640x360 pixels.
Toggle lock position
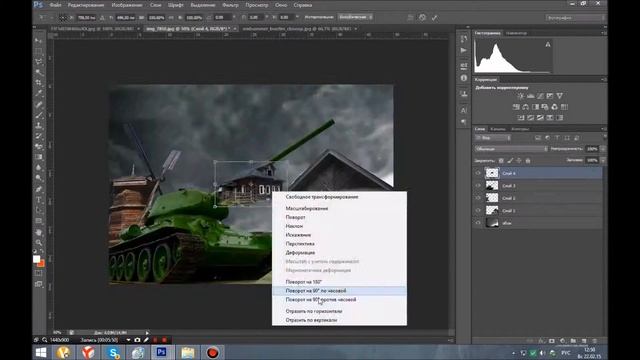tap(519, 161)
